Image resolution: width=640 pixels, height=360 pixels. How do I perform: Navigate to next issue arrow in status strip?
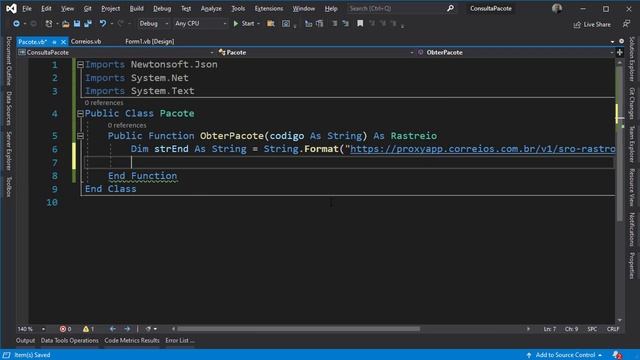[x=127, y=329]
